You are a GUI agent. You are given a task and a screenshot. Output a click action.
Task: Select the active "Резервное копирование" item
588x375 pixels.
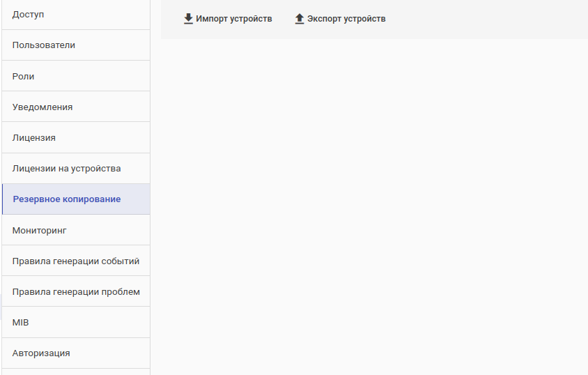coord(75,199)
